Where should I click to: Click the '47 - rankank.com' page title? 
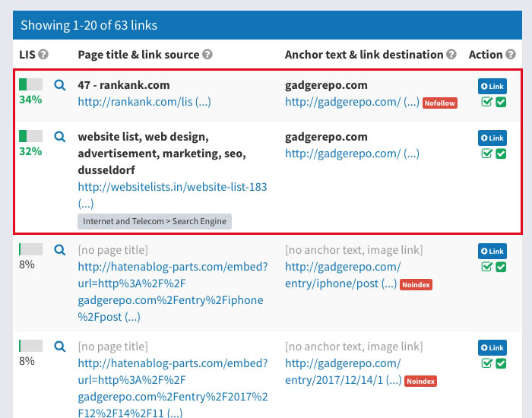pyautogui.click(x=124, y=85)
